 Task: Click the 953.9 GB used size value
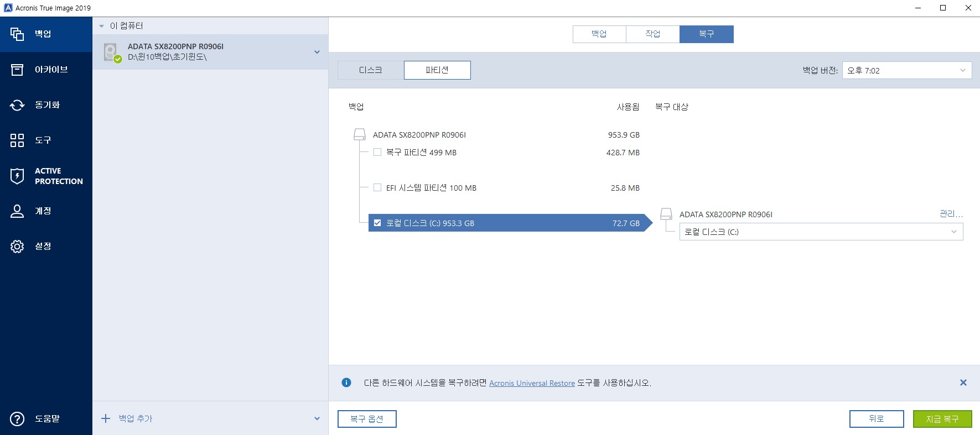(x=624, y=135)
